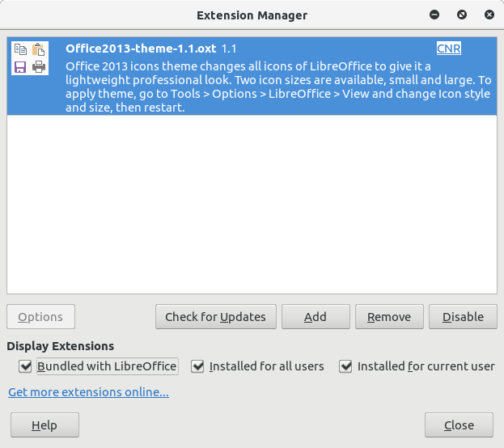
Task: Open Get more extensions online link
Action: pos(88,392)
